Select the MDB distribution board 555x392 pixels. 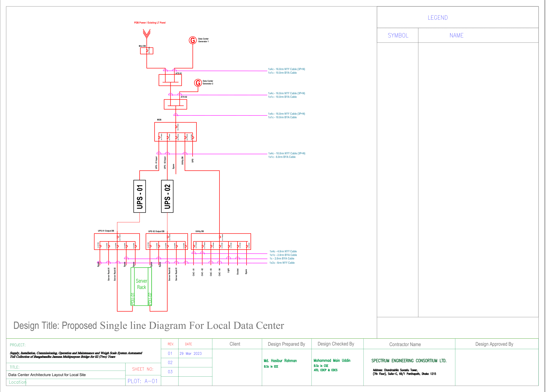[x=176, y=132]
